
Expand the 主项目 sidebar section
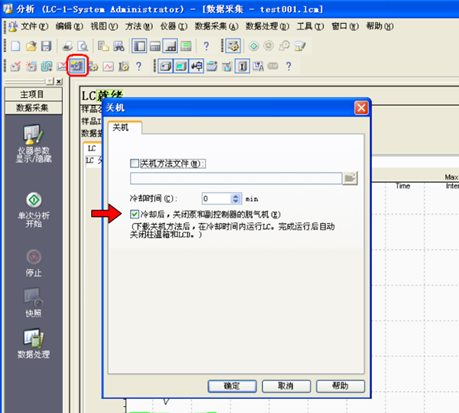pyautogui.click(x=33, y=94)
